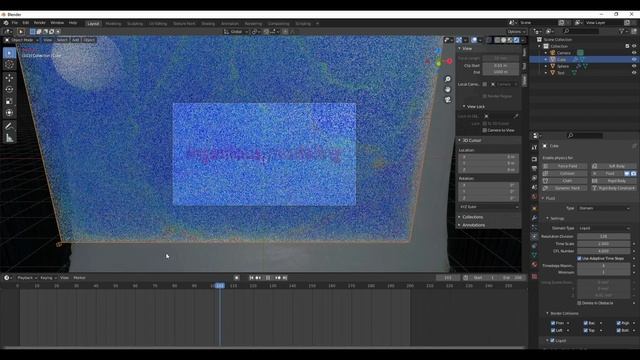Expand the Annotations panel

[x=488, y=225]
